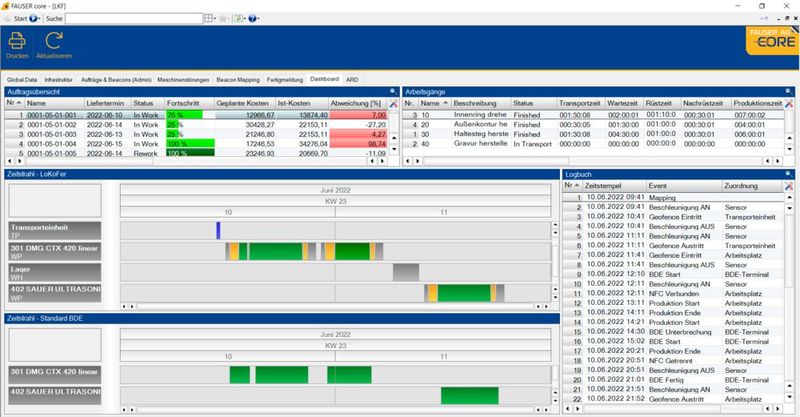Select the Fertigmeldung tab

285,80
